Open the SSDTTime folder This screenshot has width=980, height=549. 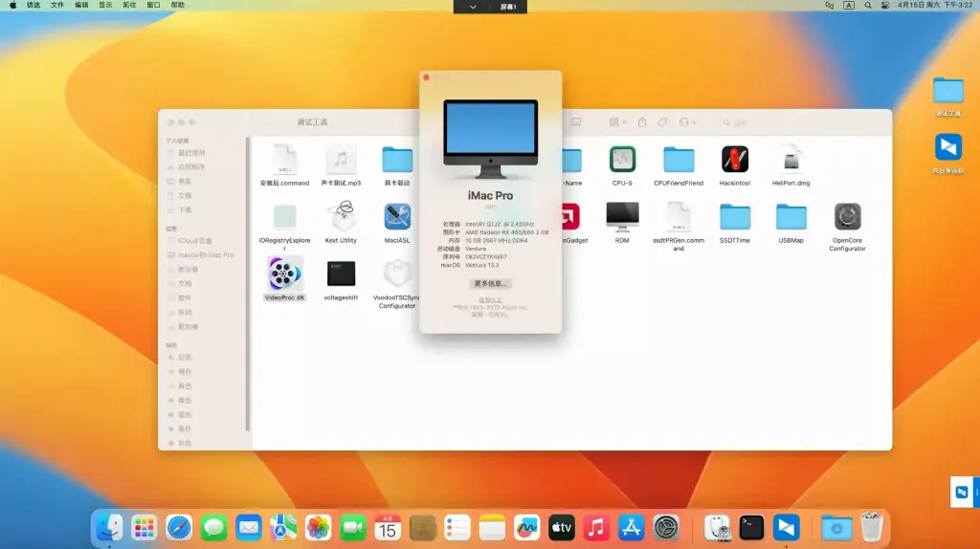point(734,217)
